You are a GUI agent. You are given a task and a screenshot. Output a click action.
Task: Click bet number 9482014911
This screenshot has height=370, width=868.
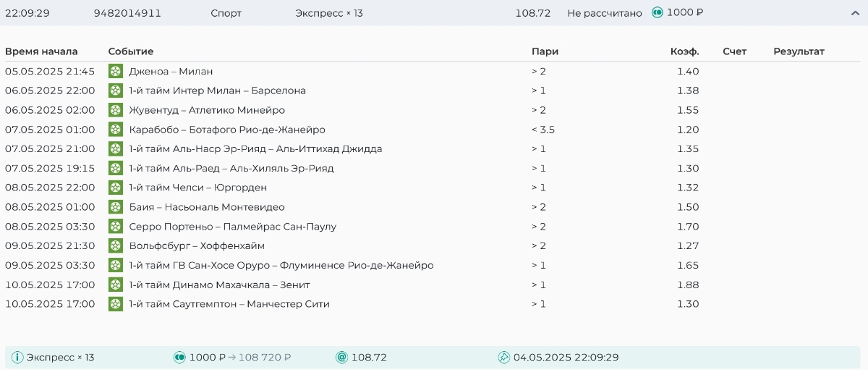[x=127, y=13]
